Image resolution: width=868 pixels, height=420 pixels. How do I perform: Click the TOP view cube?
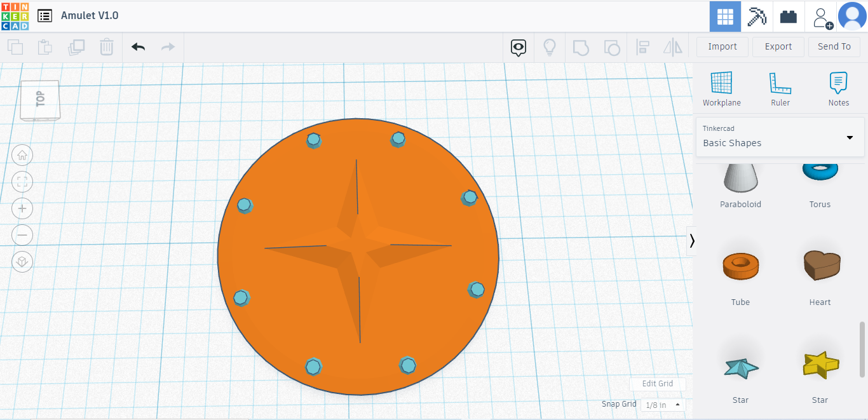tap(41, 100)
